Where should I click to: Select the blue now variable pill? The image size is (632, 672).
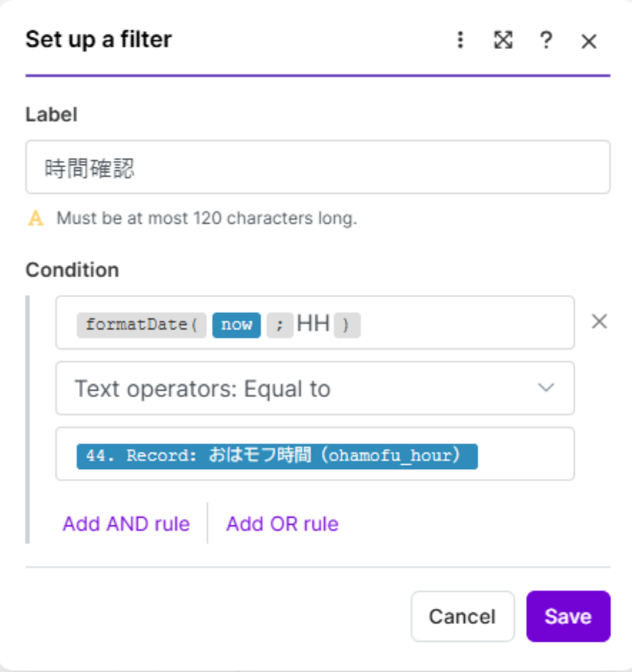coord(236,325)
